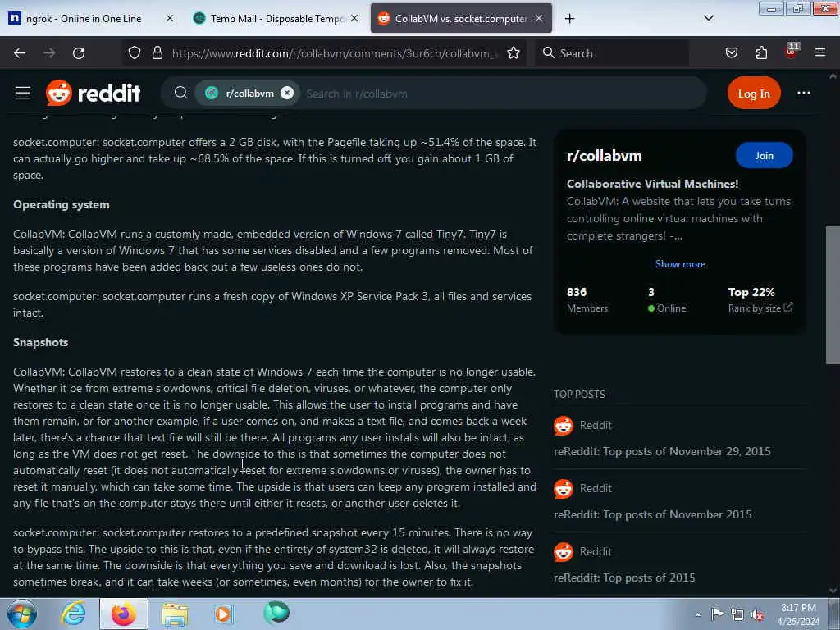This screenshot has height=630, width=840.
Task: Click the Operating system heading text
Action: point(61,204)
